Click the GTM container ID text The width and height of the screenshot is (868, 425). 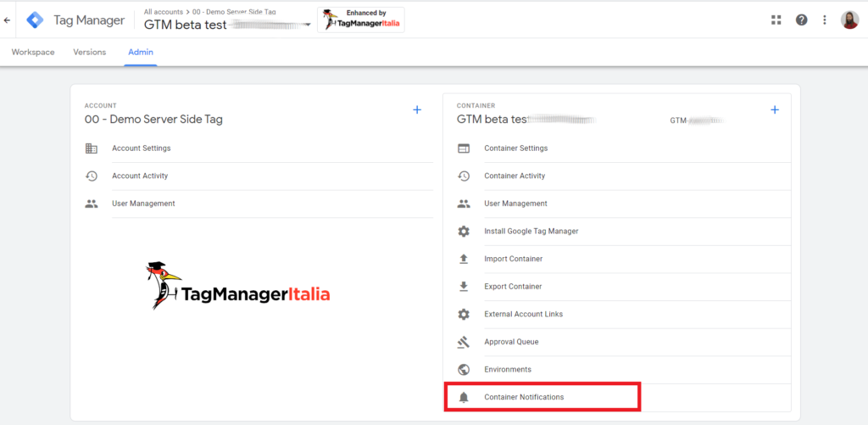click(x=697, y=120)
